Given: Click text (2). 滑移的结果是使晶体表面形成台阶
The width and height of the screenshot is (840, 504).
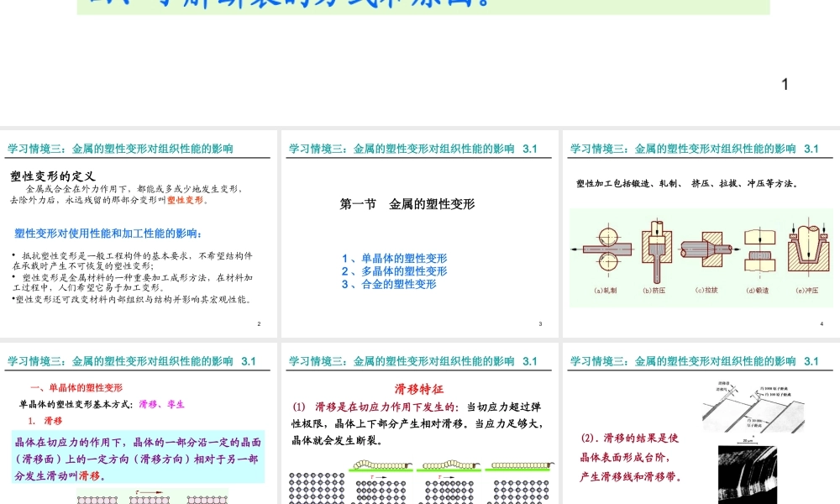Looking at the screenshot, I should coord(632,458).
